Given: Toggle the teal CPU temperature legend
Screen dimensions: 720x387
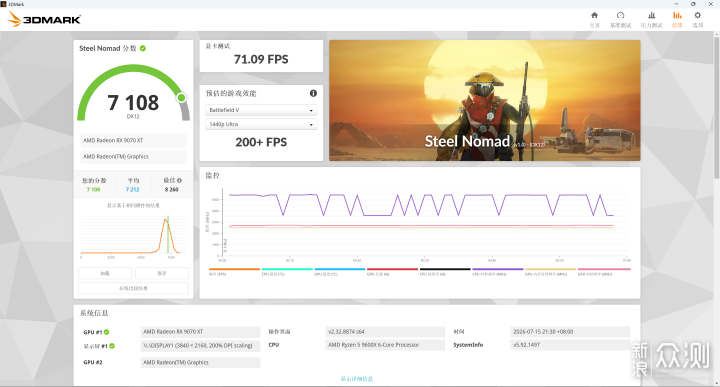Looking at the screenshot, I should pyautogui.click(x=287, y=272).
